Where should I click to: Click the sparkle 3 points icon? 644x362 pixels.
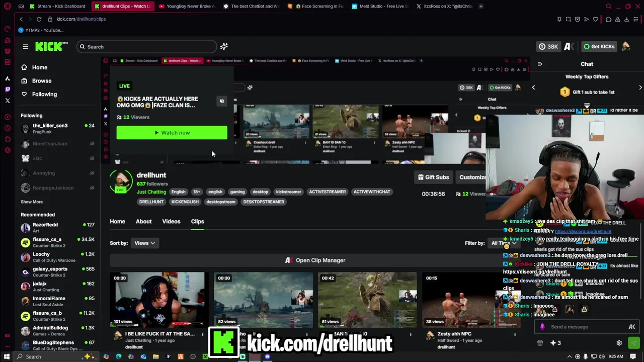click(555, 343)
